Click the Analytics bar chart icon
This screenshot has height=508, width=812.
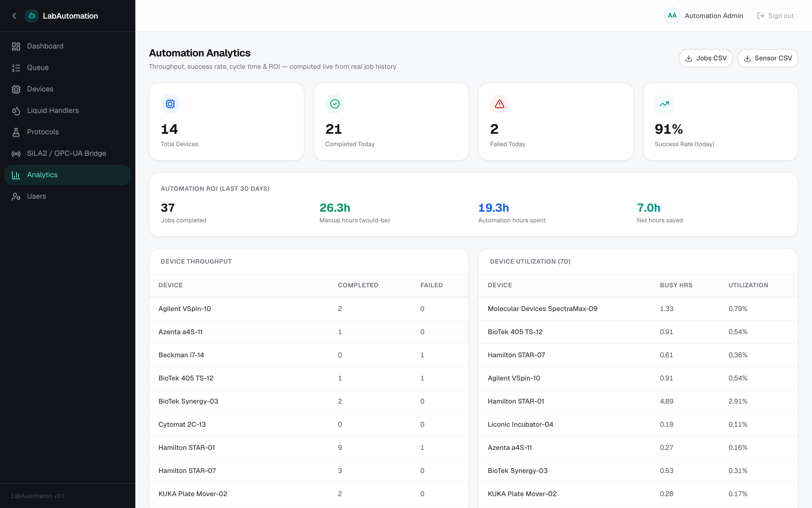(16, 175)
